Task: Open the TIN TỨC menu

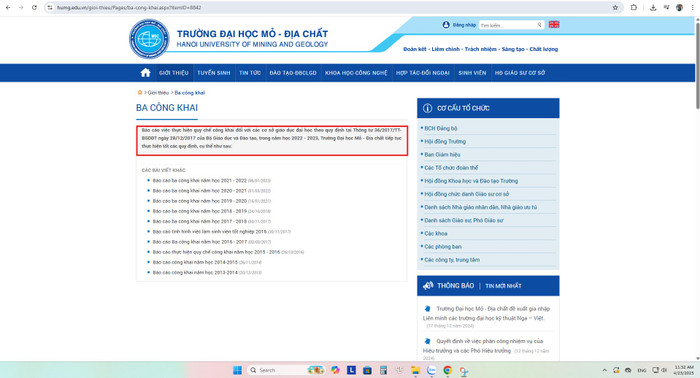Action: [x=250, y=73]
